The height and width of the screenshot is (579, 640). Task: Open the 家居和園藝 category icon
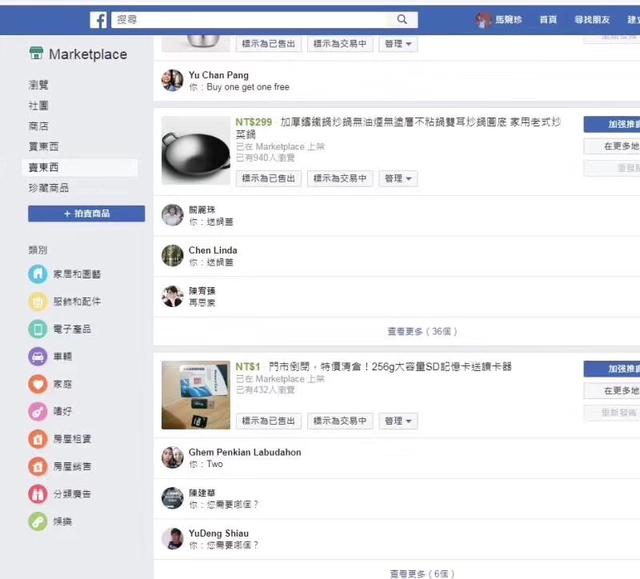pyautogui.click(x=38, y=273)
